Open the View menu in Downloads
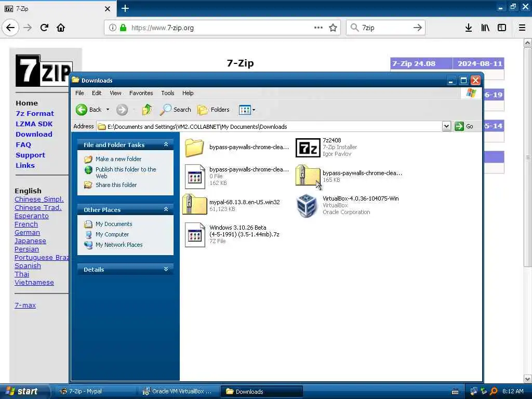This screenshot has height=399, width=532. 115,93
